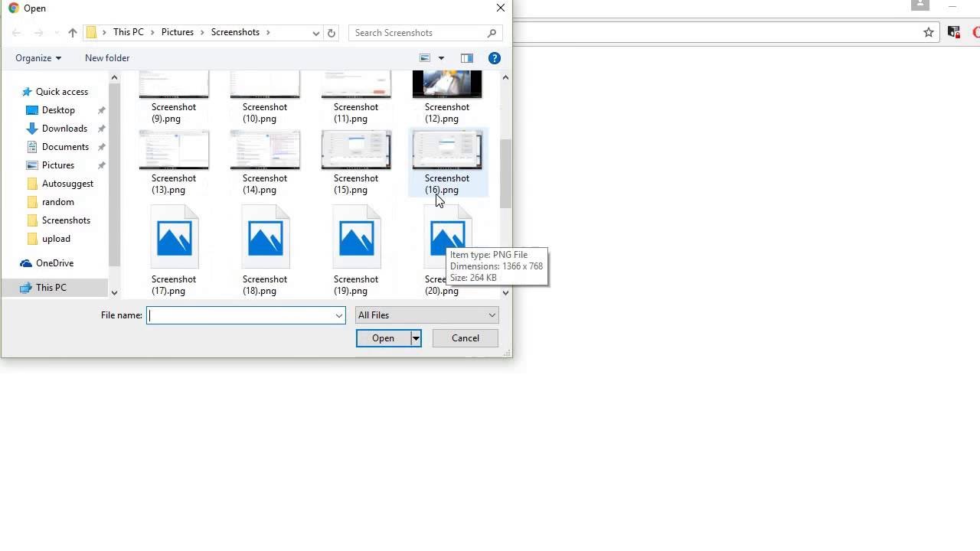
Task: Expand the chevron after Screenshots in path
Action: [268, 33]
